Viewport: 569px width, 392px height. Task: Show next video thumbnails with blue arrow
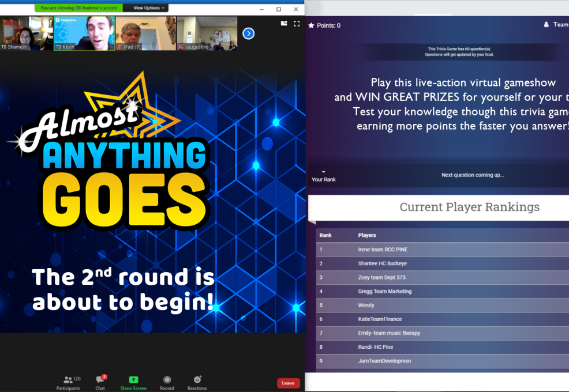click(x=248, y=33)
